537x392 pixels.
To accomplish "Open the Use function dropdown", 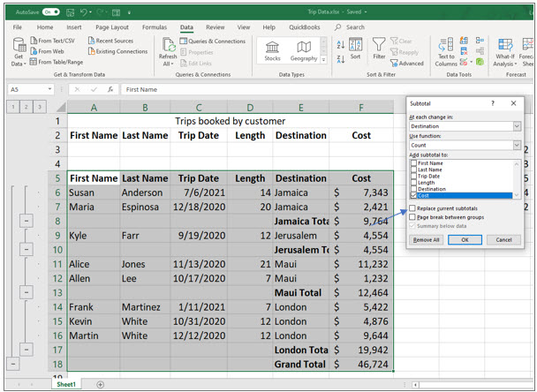I will coord(517,145).
